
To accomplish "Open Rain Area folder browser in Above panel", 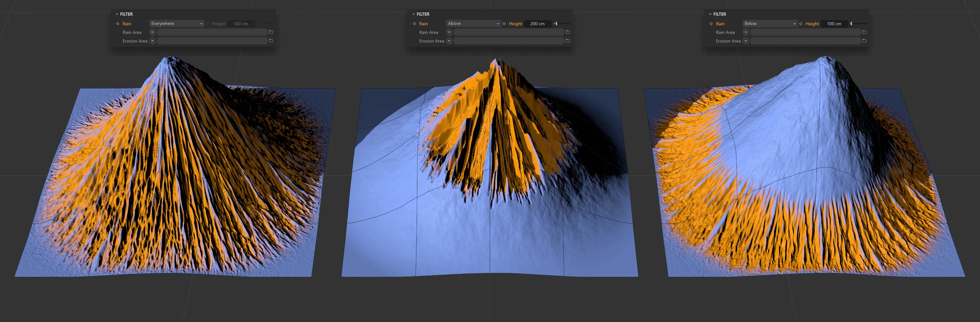I will click(x=567, y=32).
